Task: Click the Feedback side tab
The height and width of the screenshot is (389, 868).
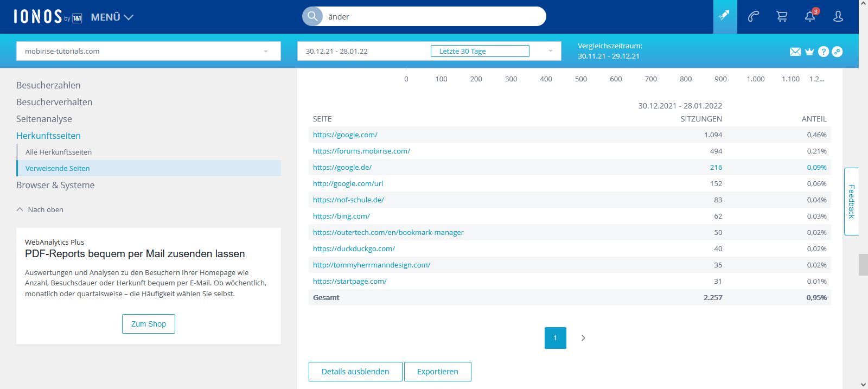Action: tap(851, 201)
